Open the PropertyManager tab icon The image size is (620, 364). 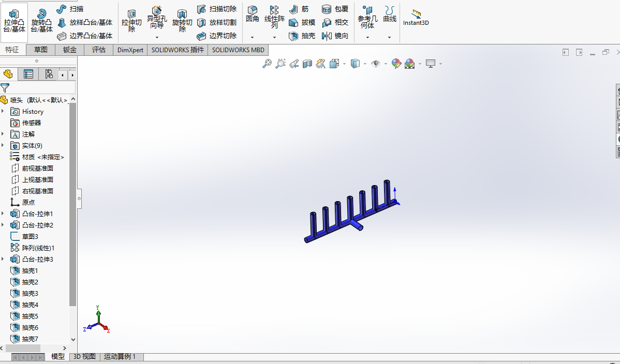(28, 74)
